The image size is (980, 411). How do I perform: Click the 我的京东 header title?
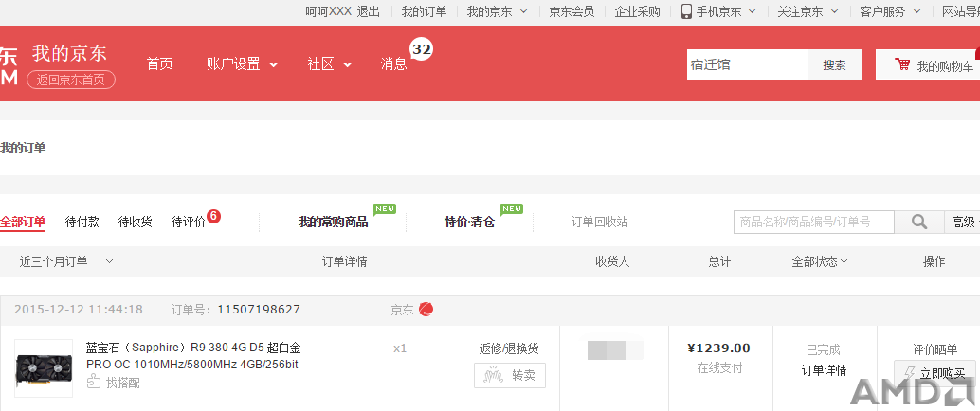click(69, 53)
